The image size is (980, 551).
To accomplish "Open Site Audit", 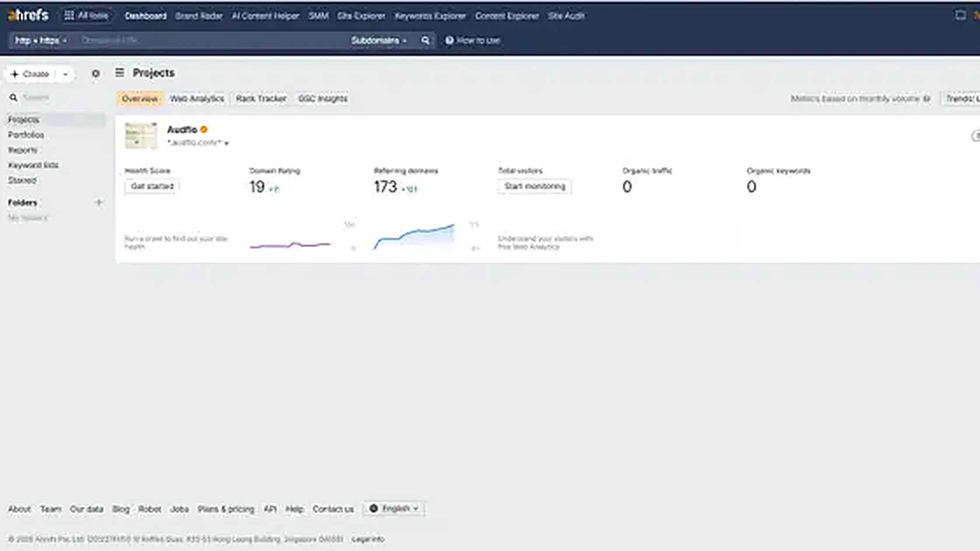I will tap(566, 16).
